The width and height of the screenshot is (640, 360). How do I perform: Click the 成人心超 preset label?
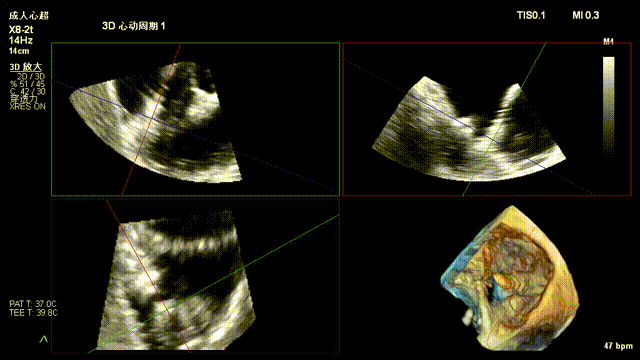pos(29,16)
